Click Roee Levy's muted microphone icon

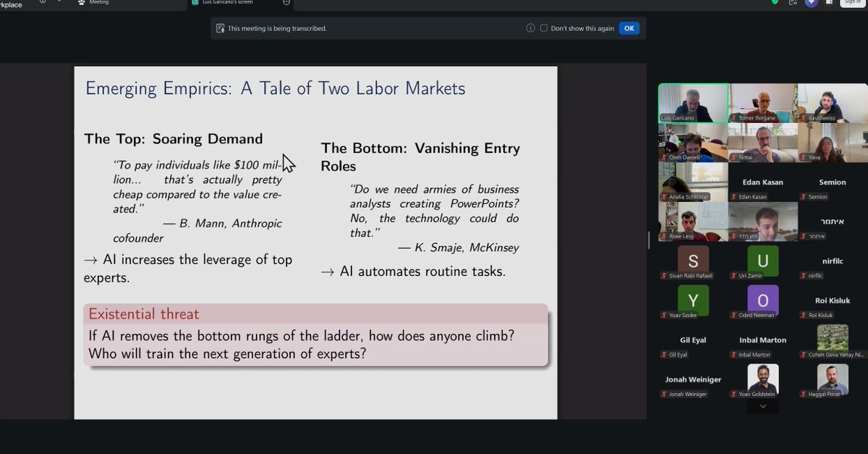click(664, 236)
